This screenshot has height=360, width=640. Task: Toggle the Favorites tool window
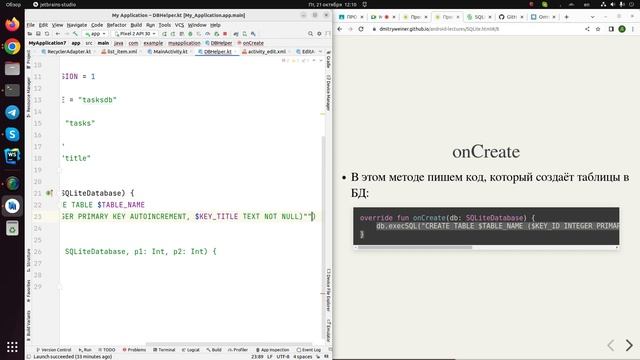[x=28, y=291]
